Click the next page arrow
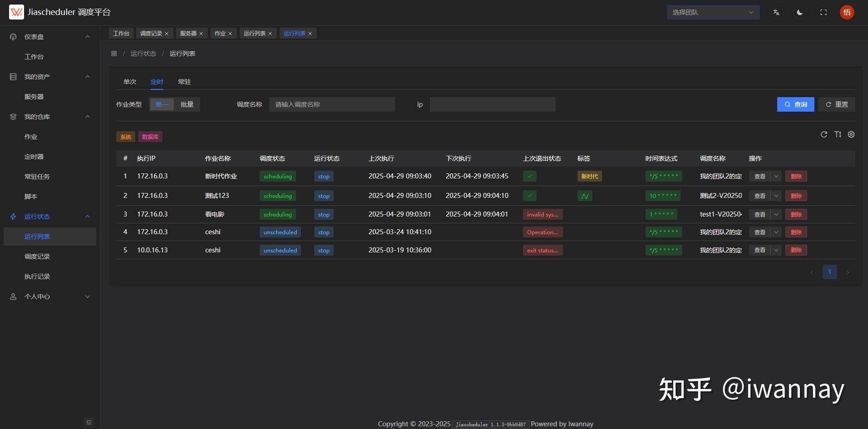The image size is (868, 429). point(848,272)
